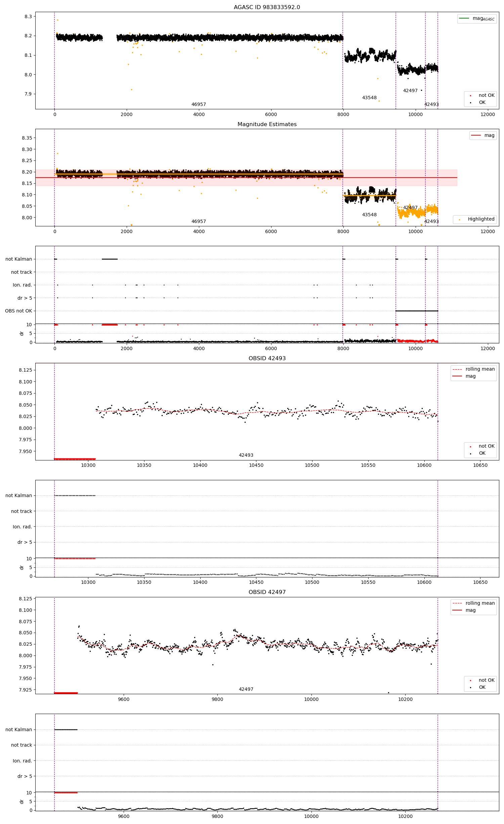504x824 pixels.
Task: Click the '42493' annotation inside OBSID 42493 plot
Action: (x=246, y=455)
